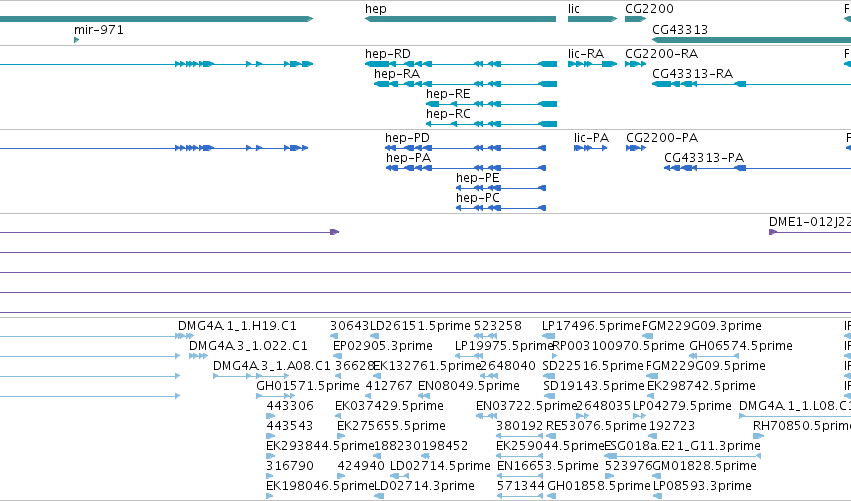Open the CG2200-PA protein feature
Screen dimensions: 851x501
pyautogui.click(x=636, y=148)
